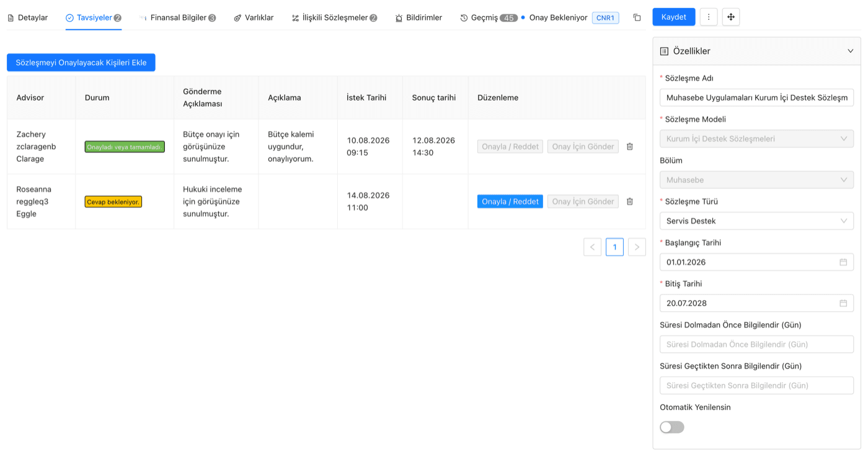Go to next page arrow in pagination

(x=637, y=247)
